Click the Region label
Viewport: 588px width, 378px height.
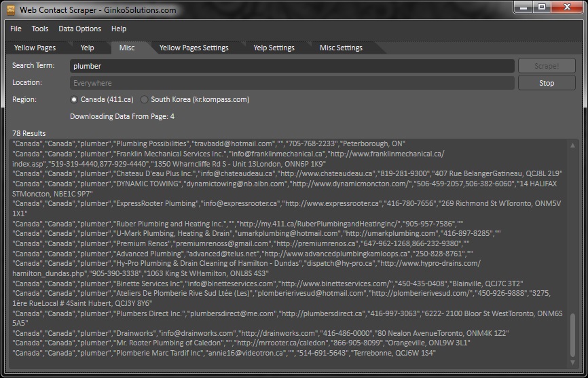pos(24,99)
